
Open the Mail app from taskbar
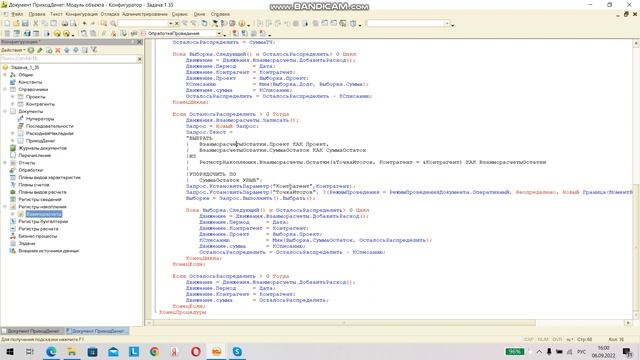click(x=113, y=351)
